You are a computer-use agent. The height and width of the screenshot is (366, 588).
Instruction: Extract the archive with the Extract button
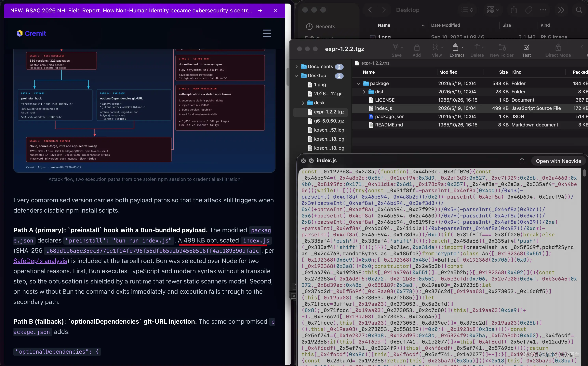click(x=457, y=50)
